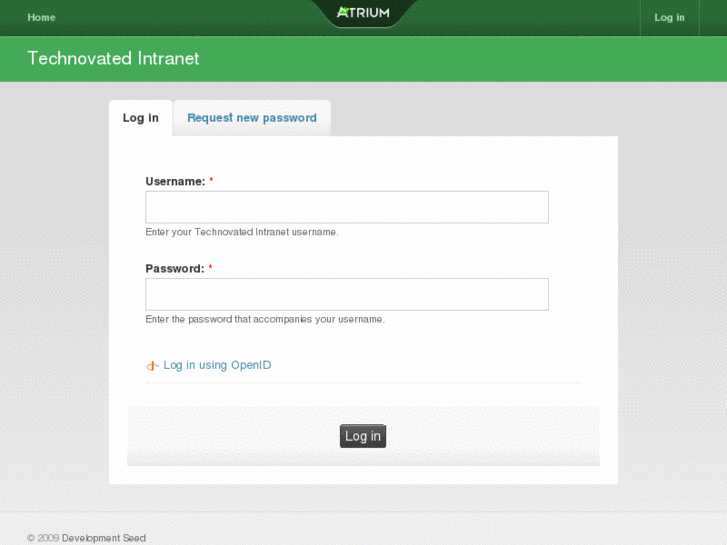
Task: Choose Log in using OpenID link
Action: pos(217,365)
